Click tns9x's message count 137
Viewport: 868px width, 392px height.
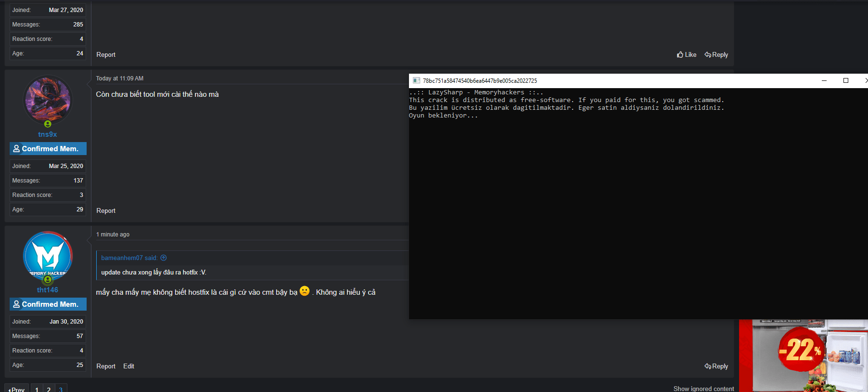[78, 180]
